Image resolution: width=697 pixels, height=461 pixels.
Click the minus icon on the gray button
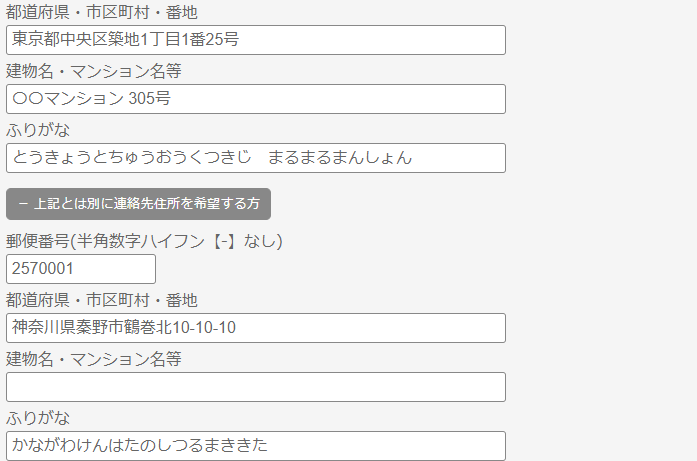click(x=22, y=203)
